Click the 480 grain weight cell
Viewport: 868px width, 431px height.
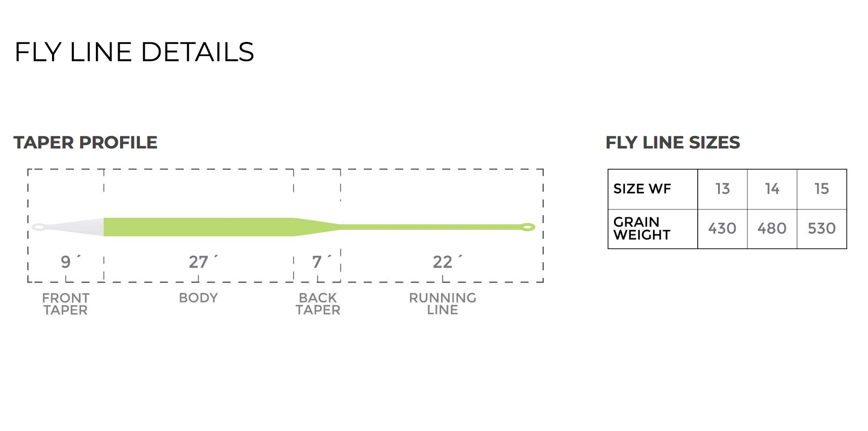pyautogui.click(x=772, y=229)
